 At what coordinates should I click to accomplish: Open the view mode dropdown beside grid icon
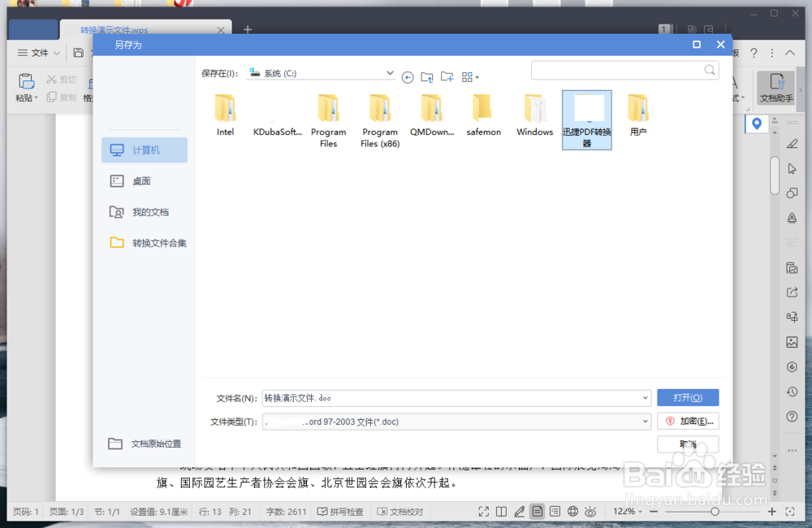(x=478, y=76)
